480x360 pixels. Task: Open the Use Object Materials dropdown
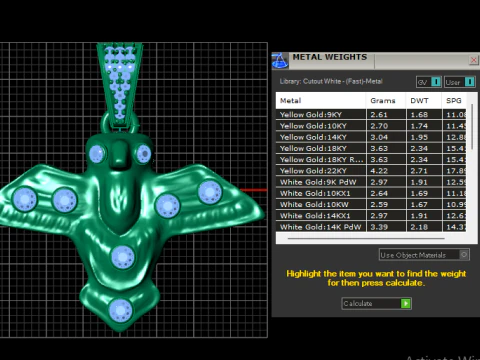coord(424,255)
